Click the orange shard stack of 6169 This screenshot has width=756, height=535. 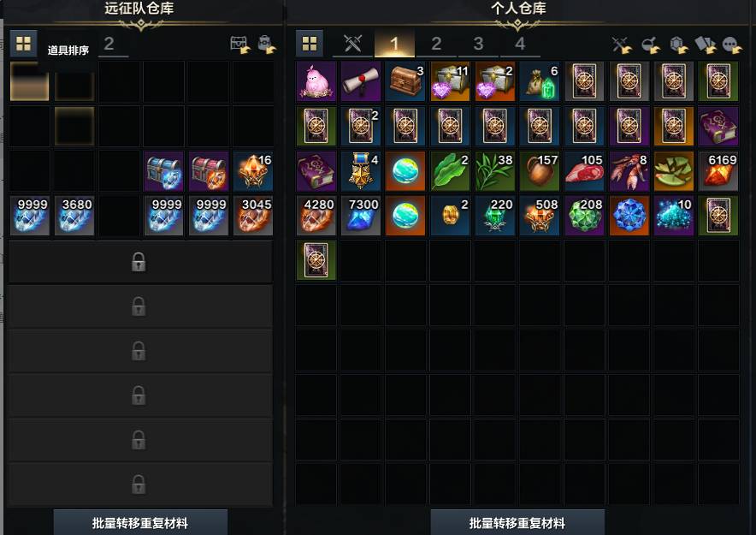tap(718, 171)
